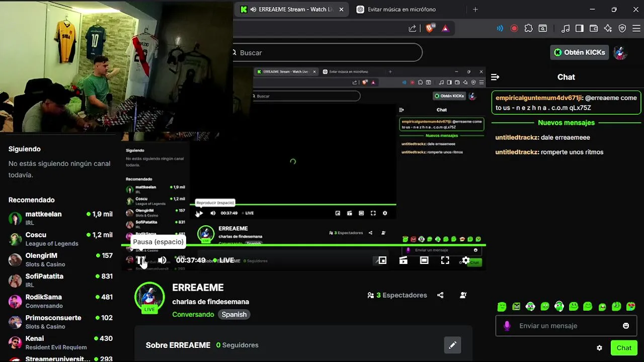Click the share page icon in address bar
The width and height of the screenshot is (644, 362).
pyautogui.click(x=413, y=29)
